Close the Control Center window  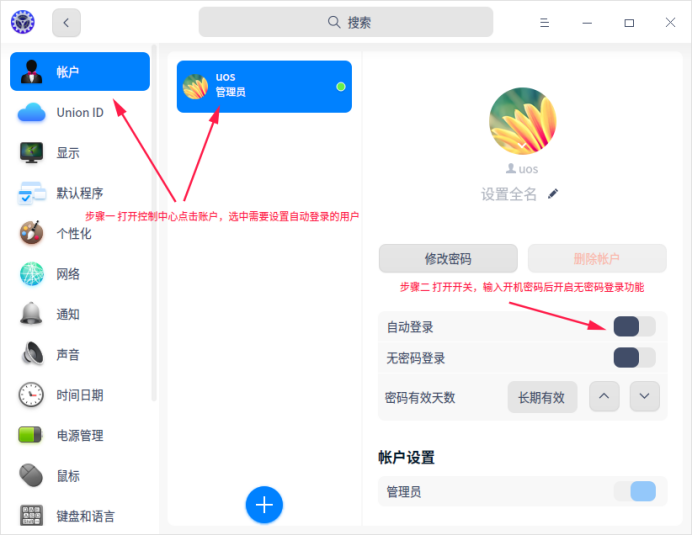[670, 23]
